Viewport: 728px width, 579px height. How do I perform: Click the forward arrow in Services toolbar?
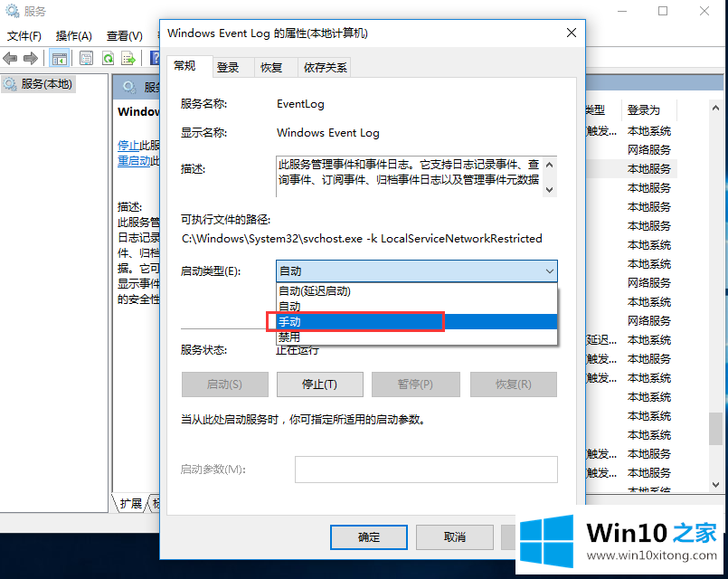pos(30,59)
